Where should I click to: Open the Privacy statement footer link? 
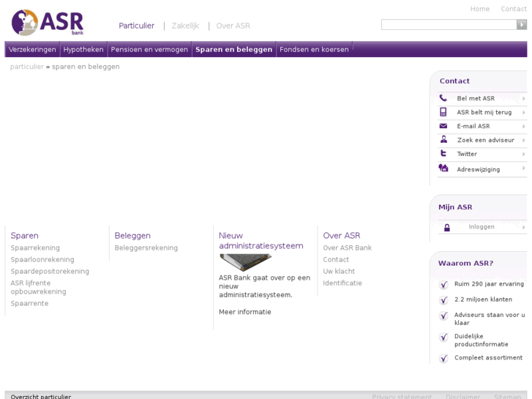click(401, 397)
